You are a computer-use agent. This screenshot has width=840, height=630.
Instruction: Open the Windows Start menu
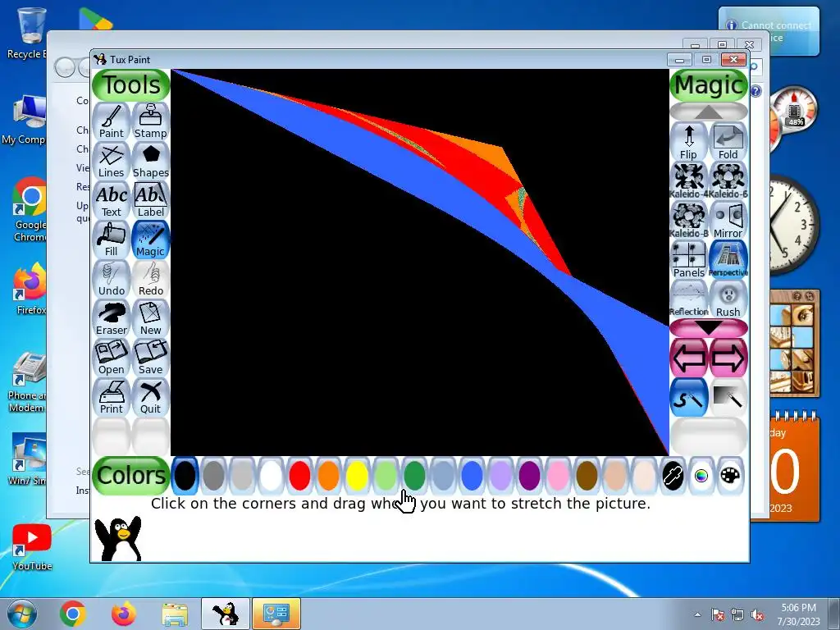(21, 614)
